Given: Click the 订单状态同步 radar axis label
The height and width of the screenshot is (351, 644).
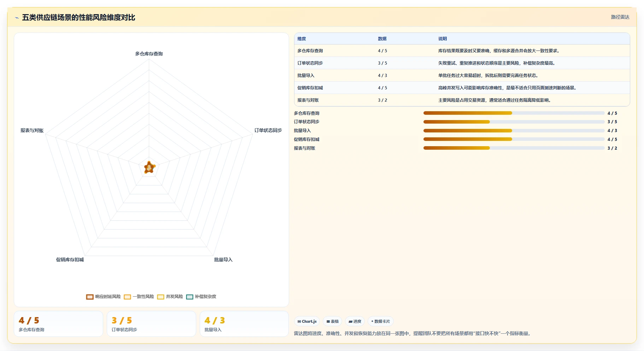Looking at the screenshot, I should click(x=268, y=130).
